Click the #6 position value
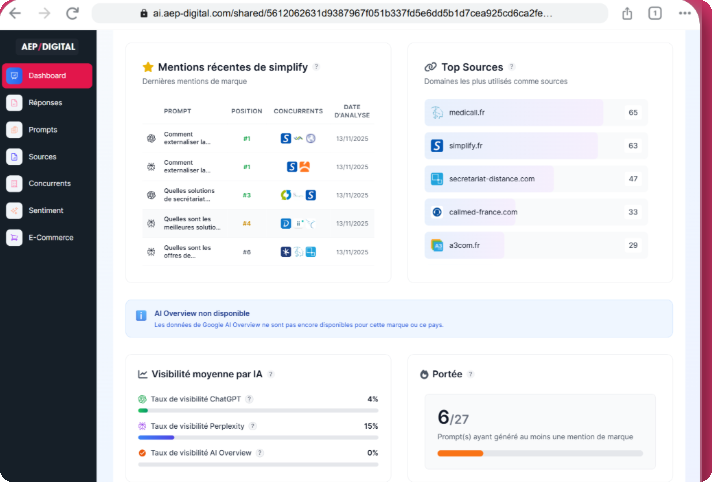Screen dimensions: 712x482 pos(247,252)
